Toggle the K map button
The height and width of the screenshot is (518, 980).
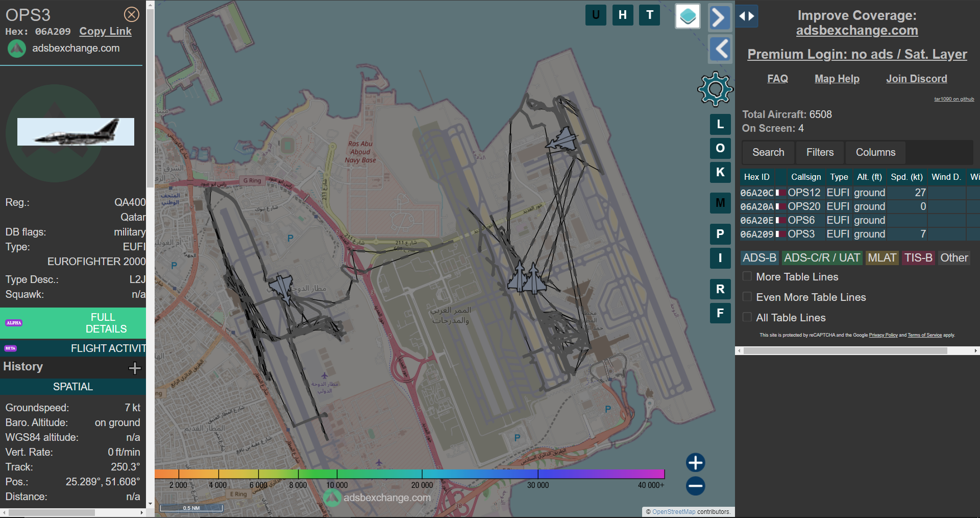coord(720,172)
